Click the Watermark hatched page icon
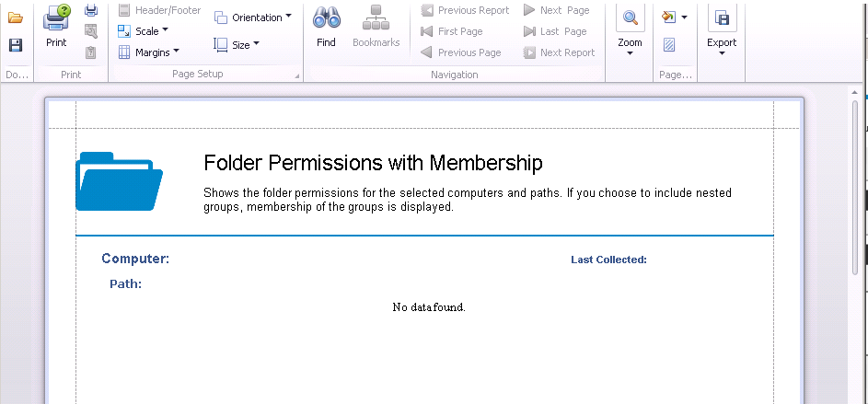 pyautogui.click(x=668, y=45)
